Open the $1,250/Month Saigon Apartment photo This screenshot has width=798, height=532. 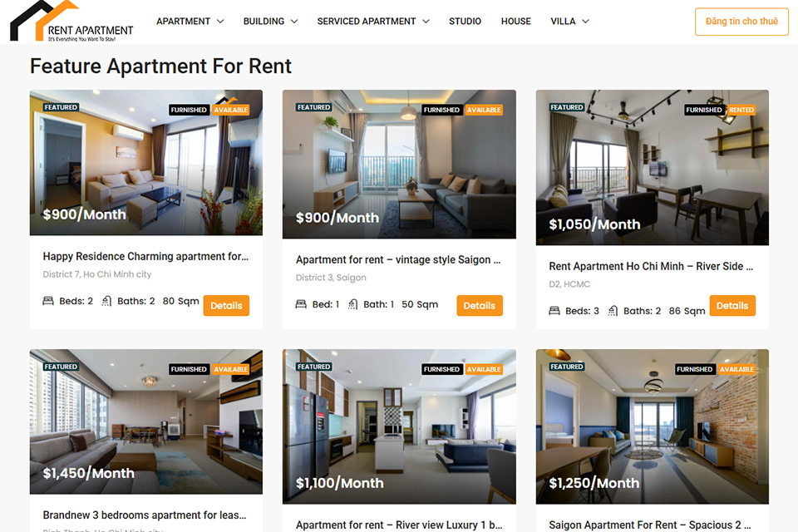coord(652,426)
